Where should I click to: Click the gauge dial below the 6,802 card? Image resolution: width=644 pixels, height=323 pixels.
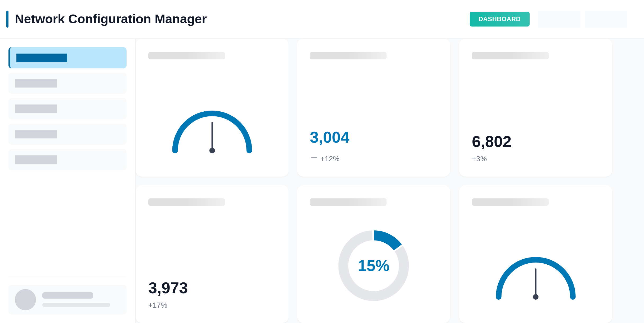[535, 278]
